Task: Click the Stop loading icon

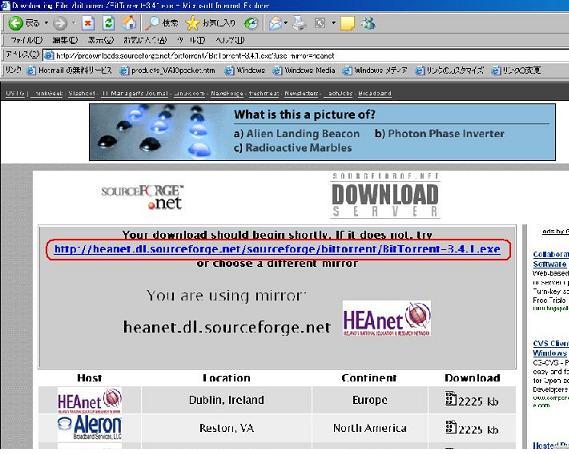Action: 88,24
